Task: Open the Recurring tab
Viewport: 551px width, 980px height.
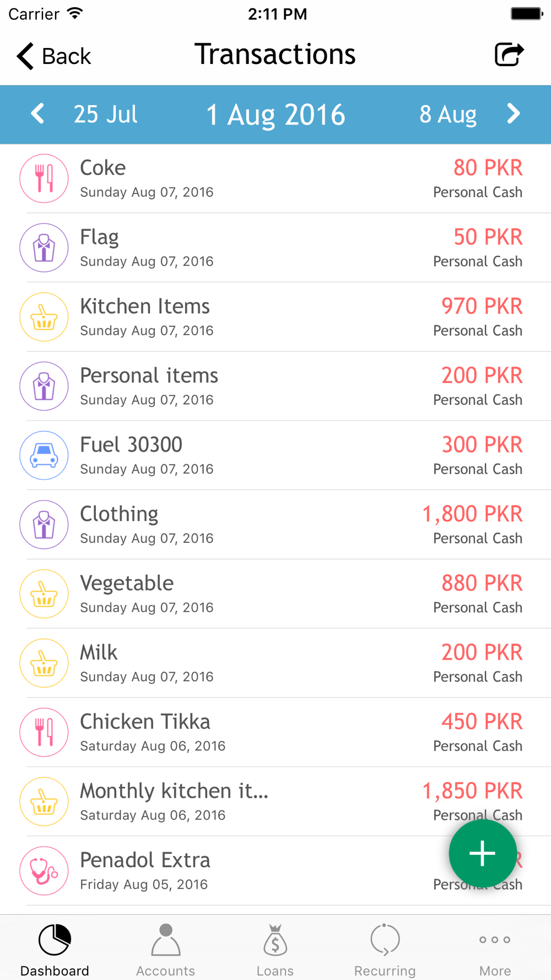Action: coord(385,949)
